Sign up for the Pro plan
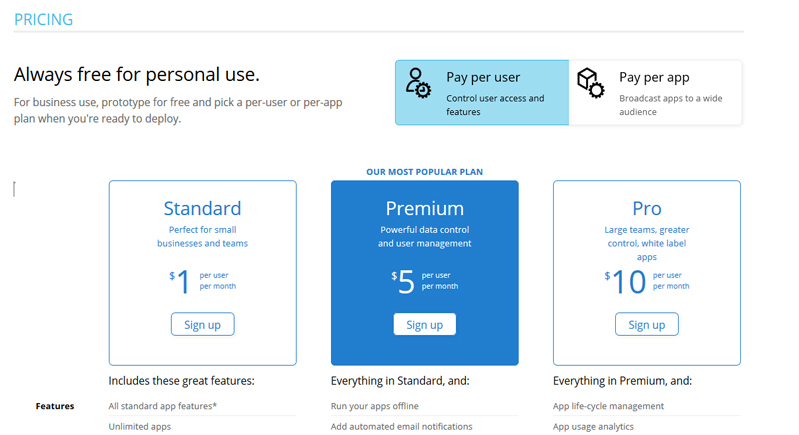799x435 pixels. (x=646, y=325)
